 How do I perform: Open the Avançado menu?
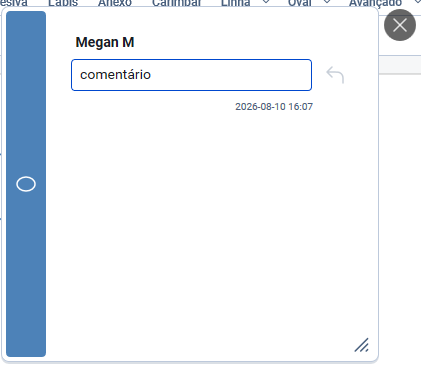click(x=375, y=3)
